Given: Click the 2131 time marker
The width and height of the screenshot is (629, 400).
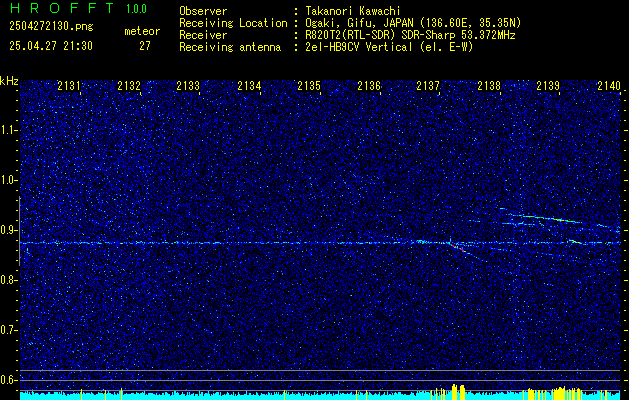Looking at the screenshot, I should (x=69, y=85).
